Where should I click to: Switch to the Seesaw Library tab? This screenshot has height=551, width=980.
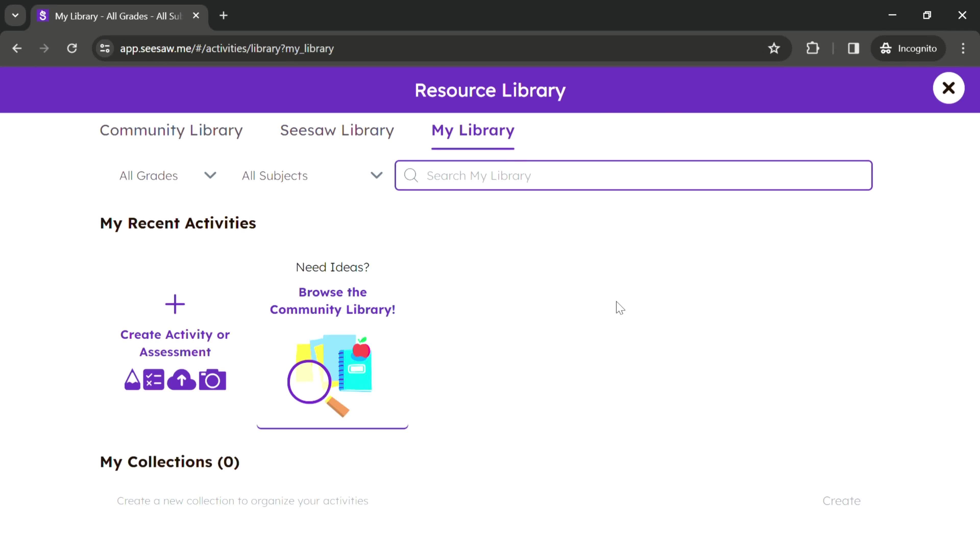337,130
